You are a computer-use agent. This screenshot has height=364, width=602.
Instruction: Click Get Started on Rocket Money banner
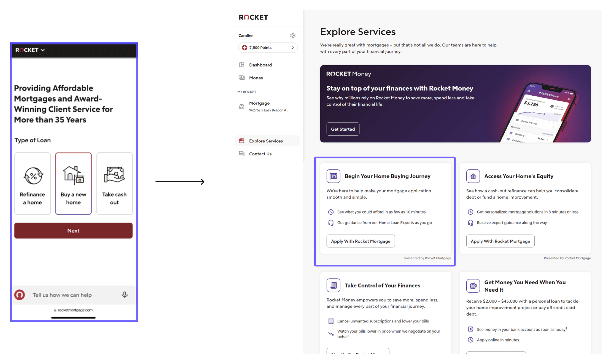(343, 129)
